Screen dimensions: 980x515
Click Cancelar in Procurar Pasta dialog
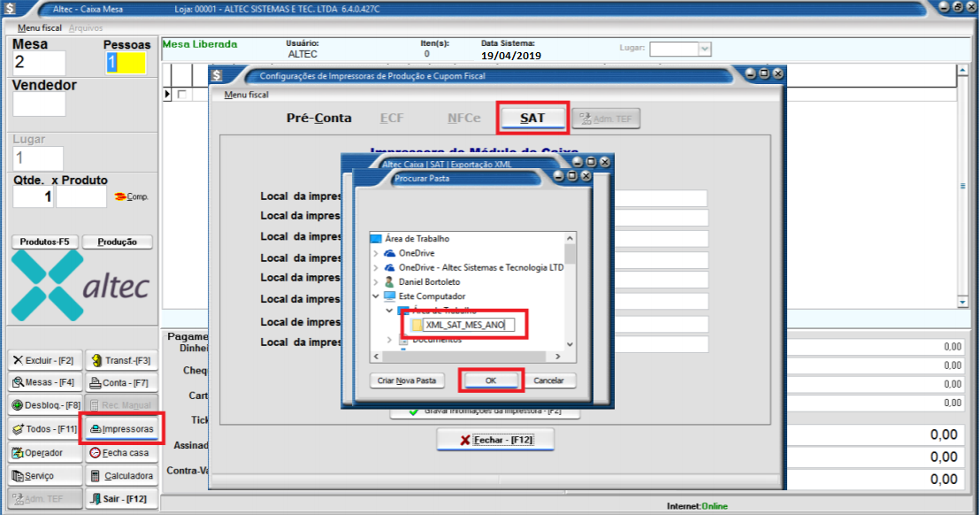(x=548, y=380)
